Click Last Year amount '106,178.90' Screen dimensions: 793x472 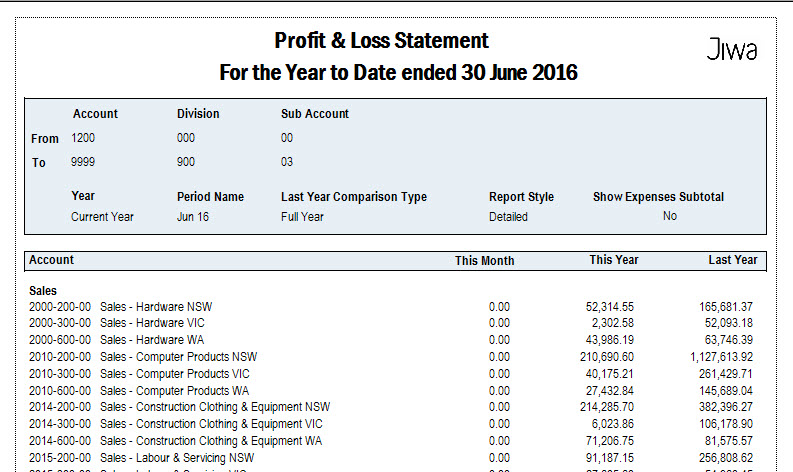726,424
